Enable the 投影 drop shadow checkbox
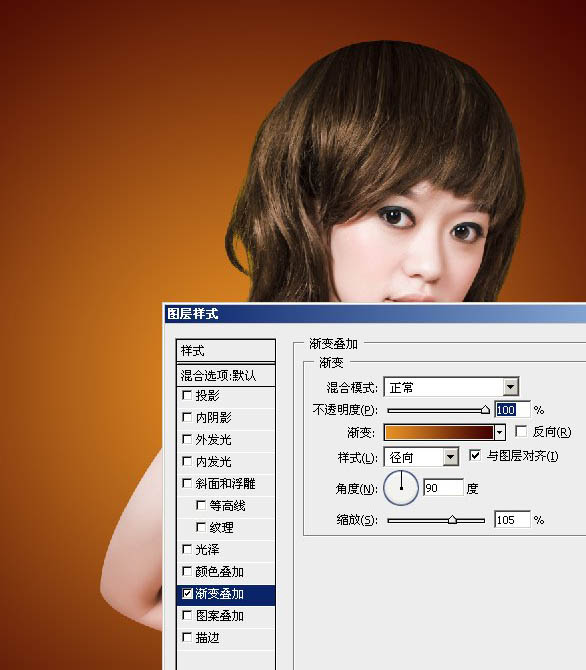 click(x=187, y=395)
